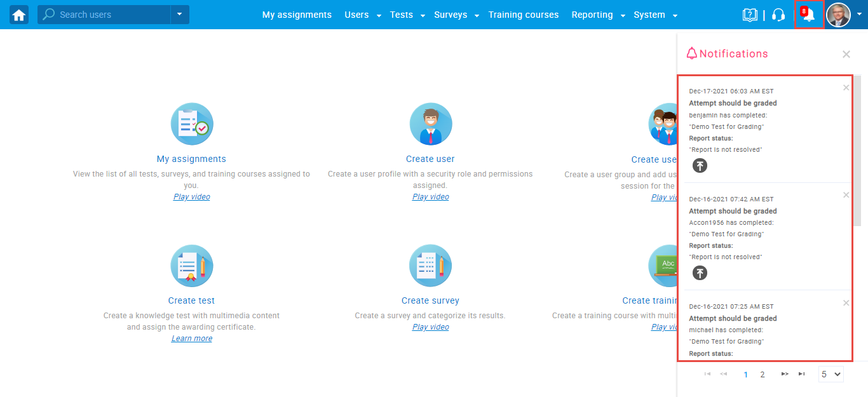This screenshot has height=397, width=868.
Task: Expand the Users menu
Action: [x=363, y=15]
